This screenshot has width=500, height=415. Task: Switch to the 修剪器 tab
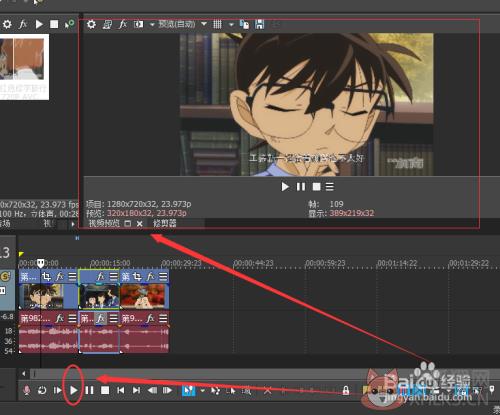click(165, 223)
